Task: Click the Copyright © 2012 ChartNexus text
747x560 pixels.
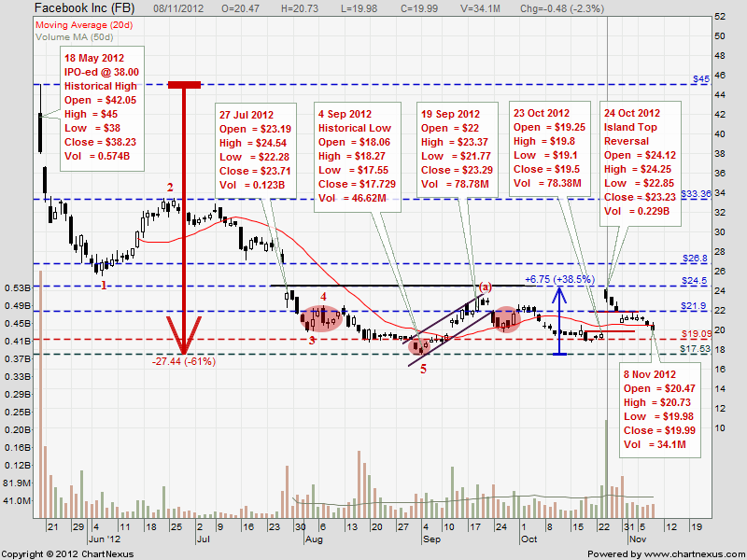Action: tap(67, 554)
